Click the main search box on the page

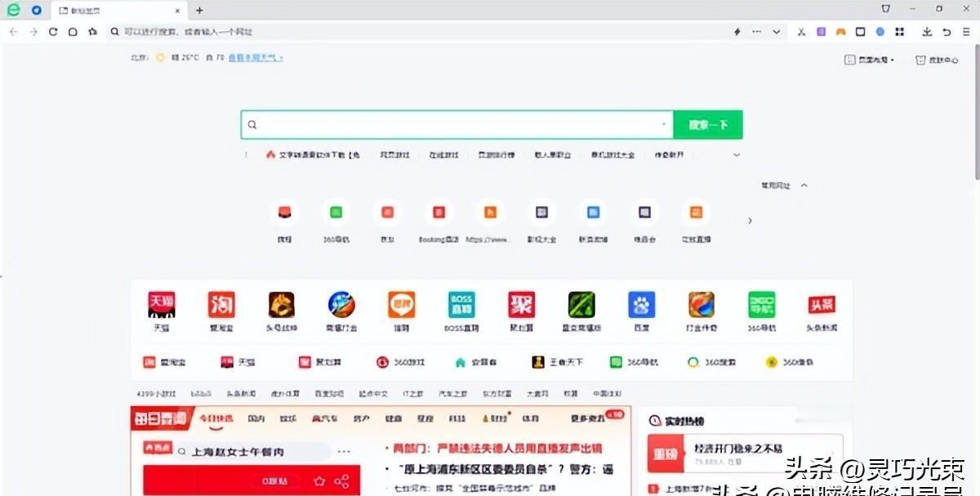tap(457, 125)
